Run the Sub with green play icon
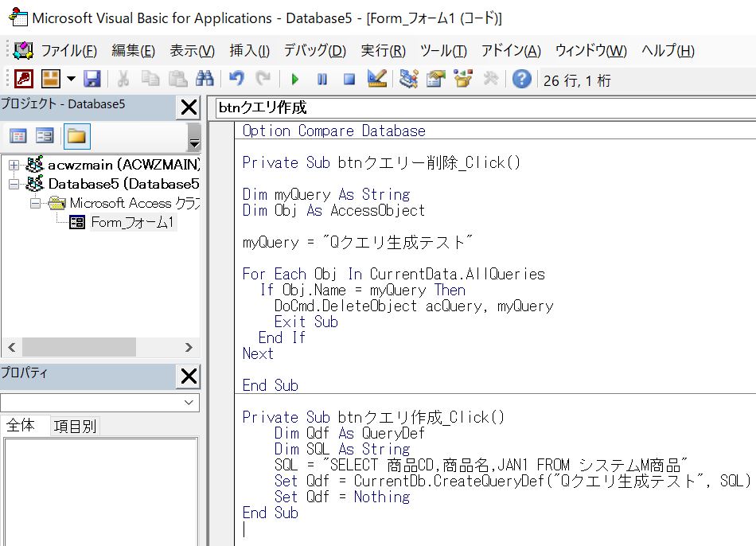This screenshot has width=756, height=546. (x=295, y=79)
